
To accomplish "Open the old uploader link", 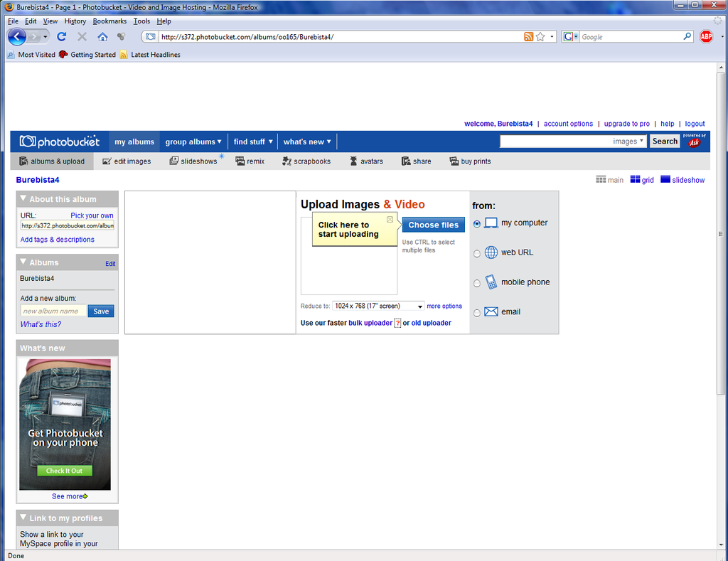I will (x=431, y=323).
